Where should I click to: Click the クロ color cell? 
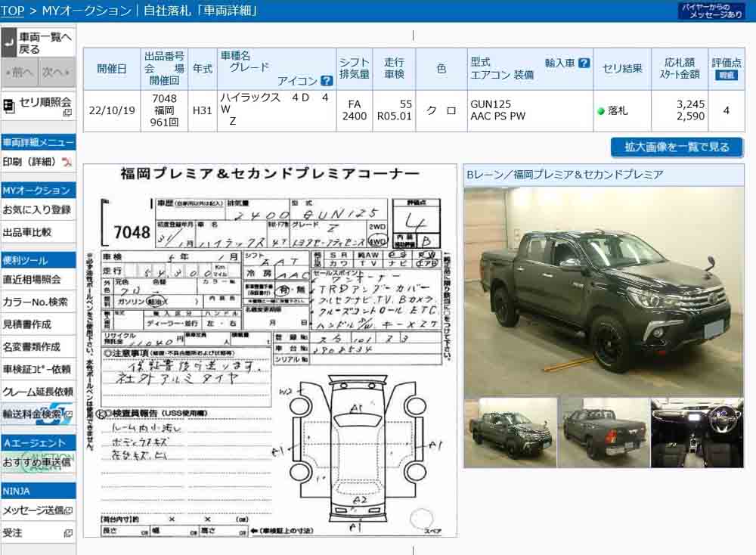(x=442, y=110)
